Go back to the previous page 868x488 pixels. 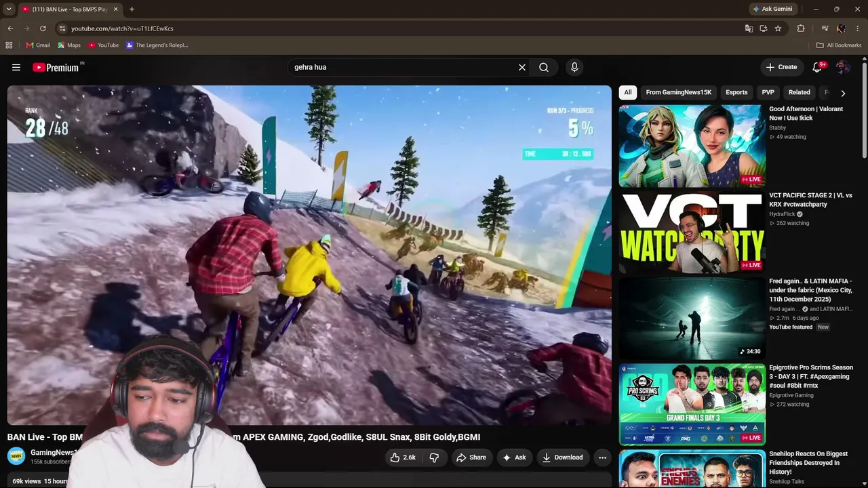10,28
